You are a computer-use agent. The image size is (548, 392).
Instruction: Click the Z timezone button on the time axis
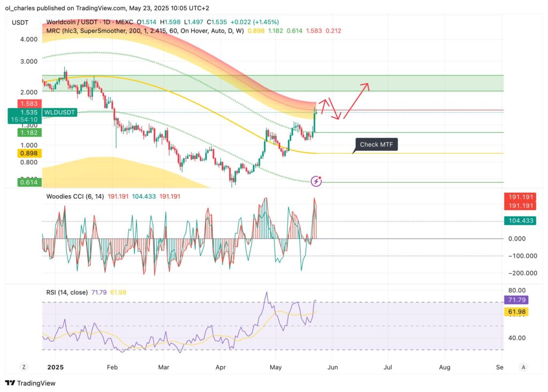(23, 367)
